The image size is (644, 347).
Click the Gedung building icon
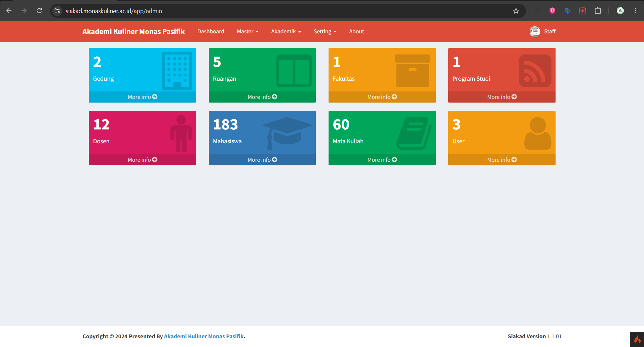177,71
